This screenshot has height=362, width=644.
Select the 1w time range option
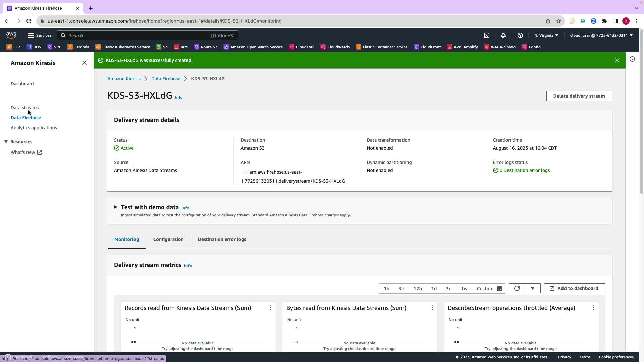pos(464,288)
